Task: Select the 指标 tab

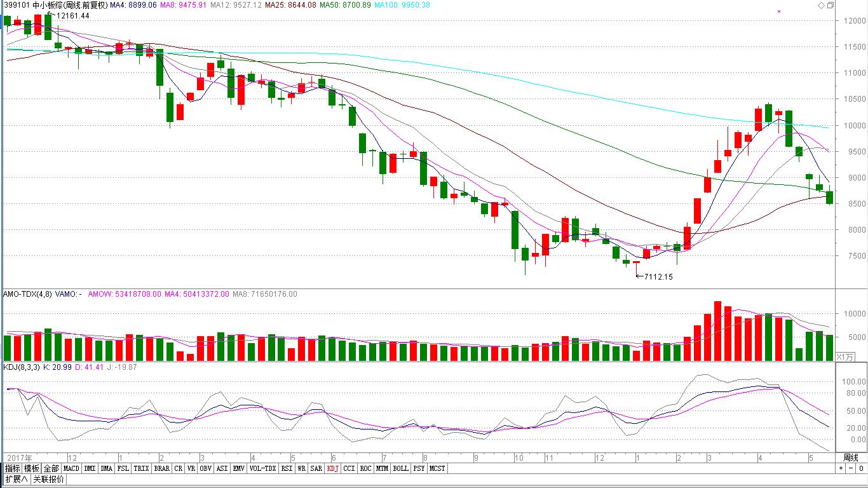Action: coord(12,468)
